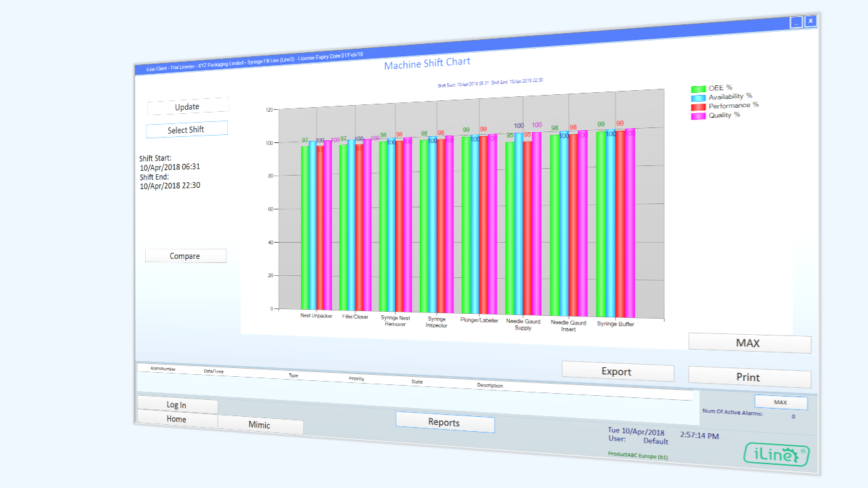Open the Select Shift dialog
The width and height of the screenshot is (868, 488).
186,129
